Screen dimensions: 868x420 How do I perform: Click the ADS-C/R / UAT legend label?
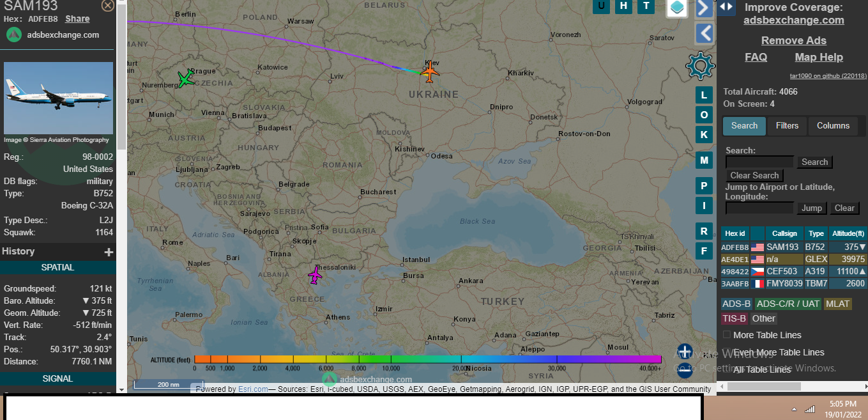click(x=788, y=304)
